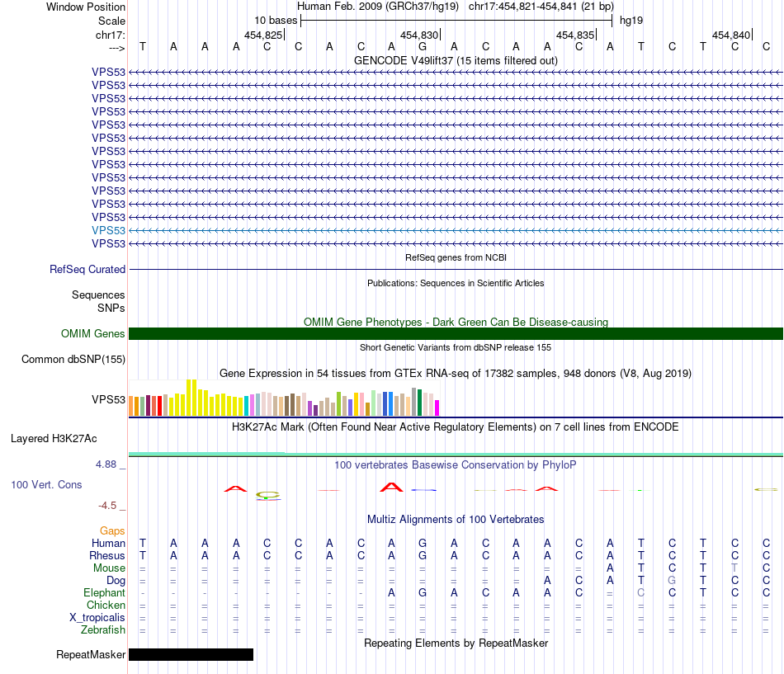
Task: Open the 'RefSeq genes from NCBI' title
Action: pyautogui.click(x=456, y=257)
